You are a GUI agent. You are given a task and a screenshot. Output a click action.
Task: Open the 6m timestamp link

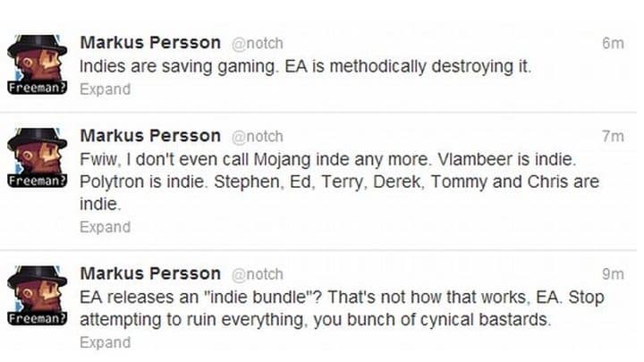[x=613, y=43]
